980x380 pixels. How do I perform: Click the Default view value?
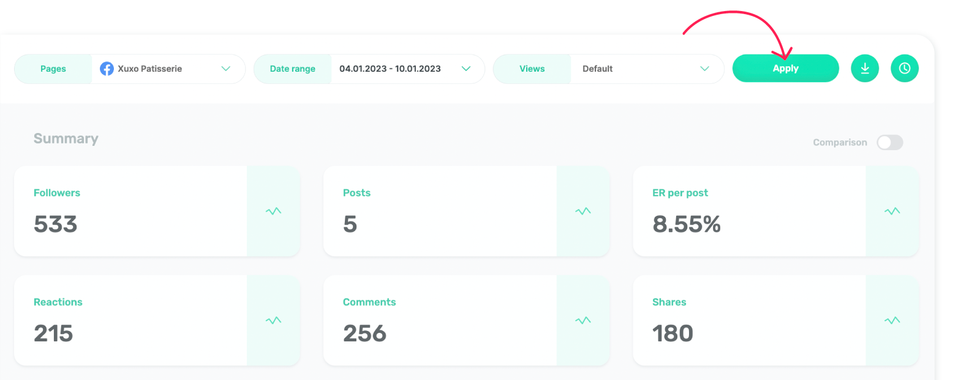click(x=597, y=69)
